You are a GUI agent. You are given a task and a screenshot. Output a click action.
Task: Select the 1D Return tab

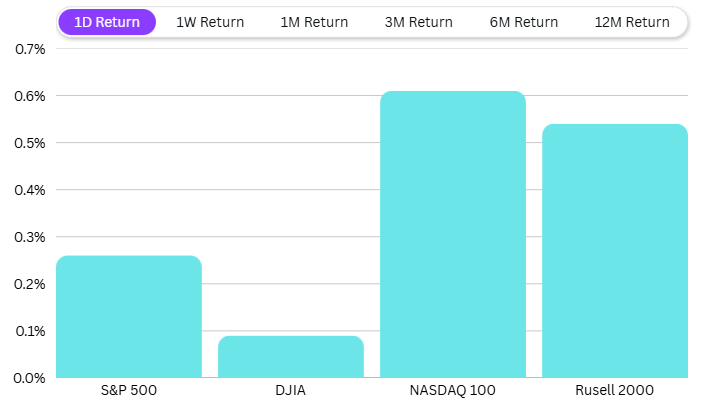click(107, 22)
